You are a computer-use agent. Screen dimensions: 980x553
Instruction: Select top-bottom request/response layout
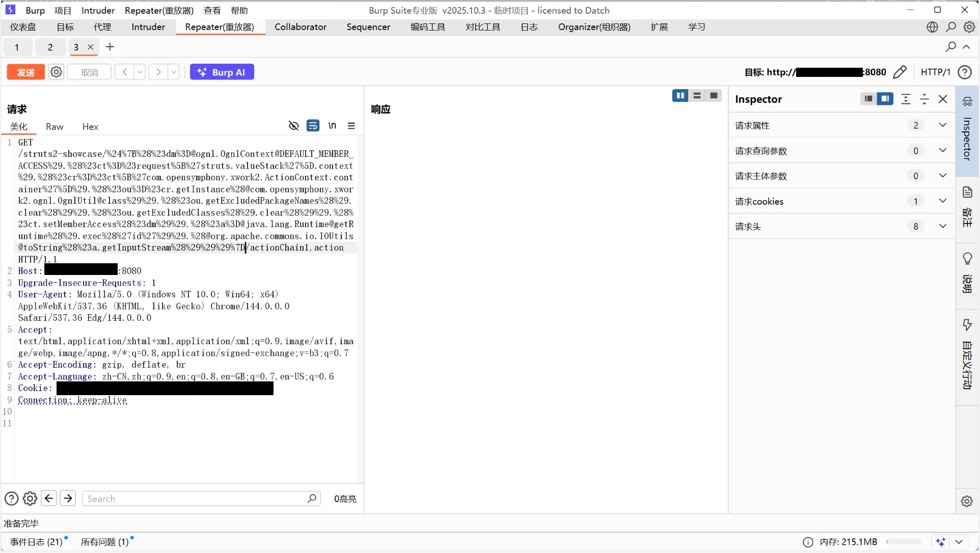pos(697,96)
